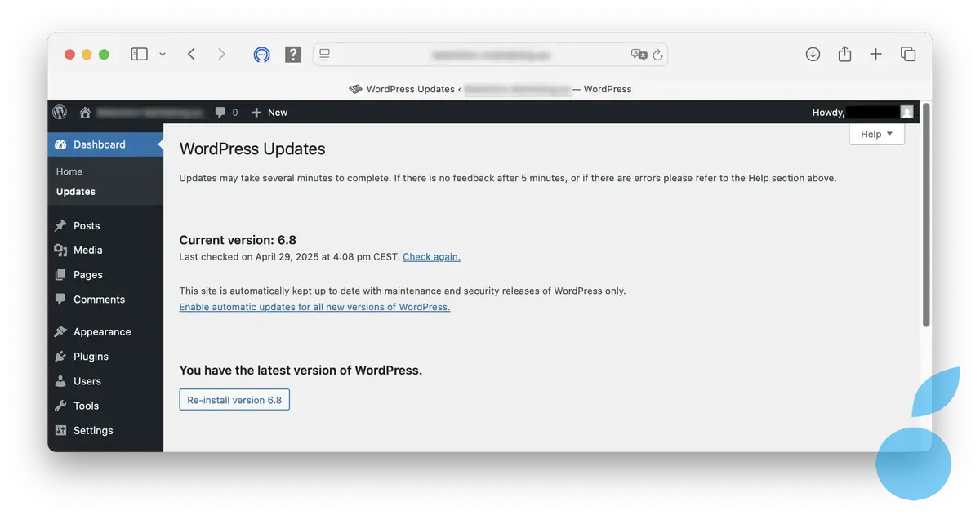The height and width of the screenshot is (515, 980).
Task: Open the Help dropdown panel
Action: [x=875, y=134]
